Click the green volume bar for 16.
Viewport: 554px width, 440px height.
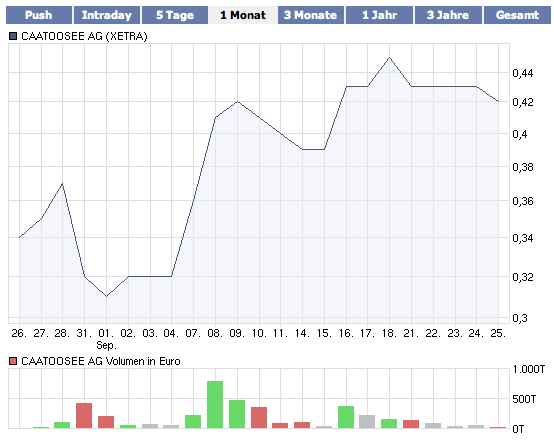pos(346,417)
